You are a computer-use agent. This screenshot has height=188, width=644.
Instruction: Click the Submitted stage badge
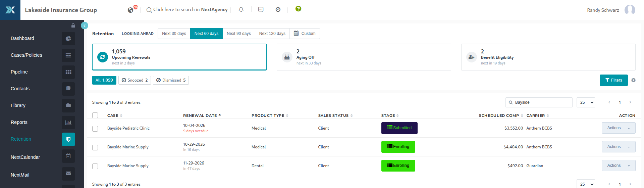click(x=399, y=128)
